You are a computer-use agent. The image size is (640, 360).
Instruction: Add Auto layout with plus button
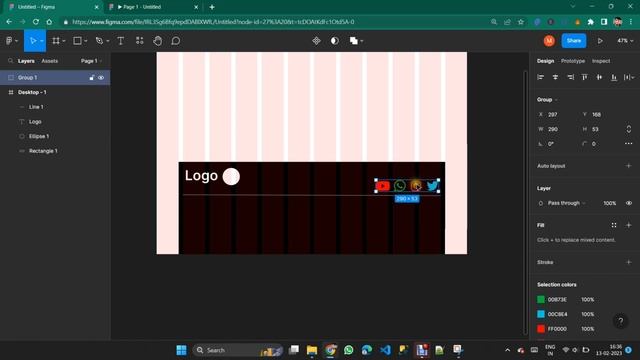(629, 166)
